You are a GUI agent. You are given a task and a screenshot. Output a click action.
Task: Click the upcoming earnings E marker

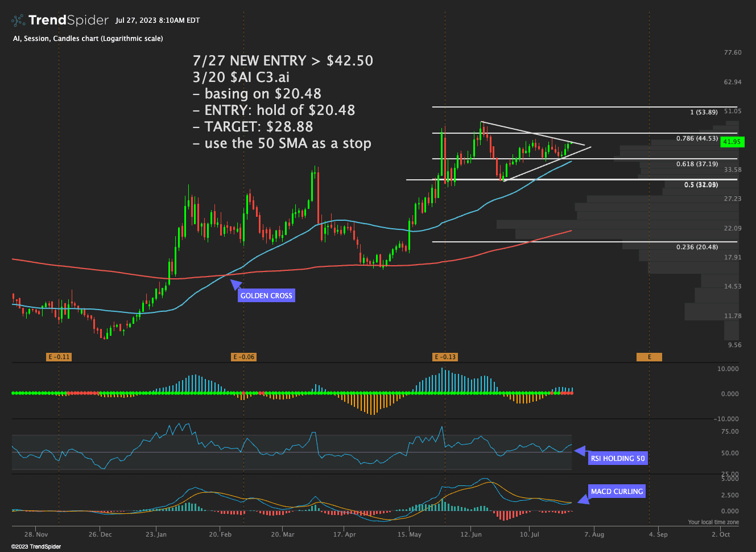[x=649, y=357]
